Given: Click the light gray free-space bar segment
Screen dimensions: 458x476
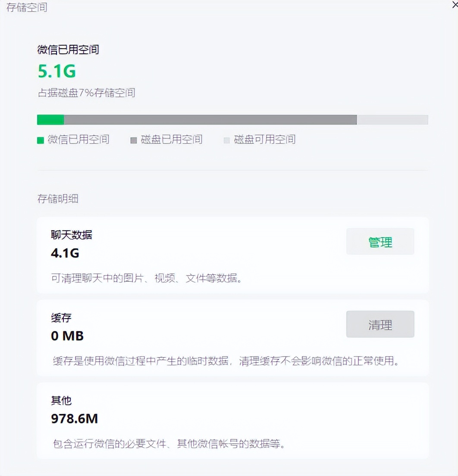Looking at the screenshot, I should click(x=392, y=119).
